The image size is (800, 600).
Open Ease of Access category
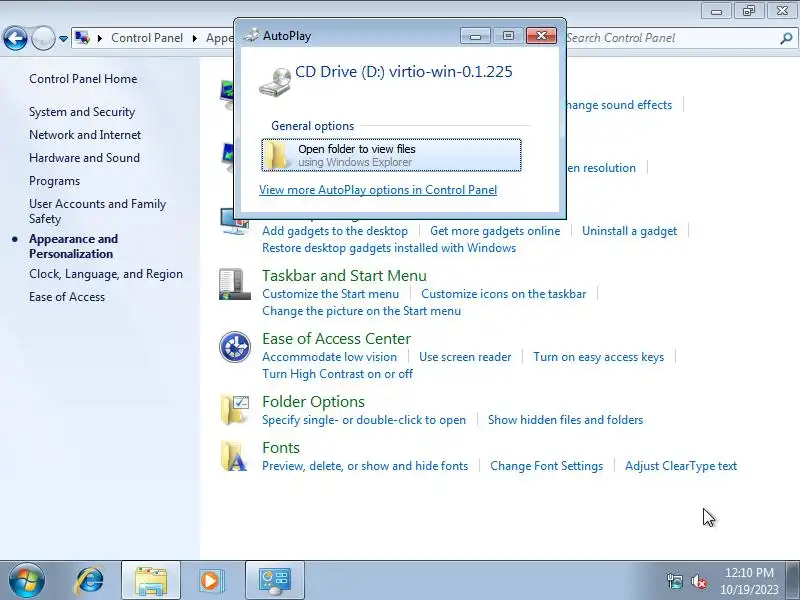(x=67, y=297)
